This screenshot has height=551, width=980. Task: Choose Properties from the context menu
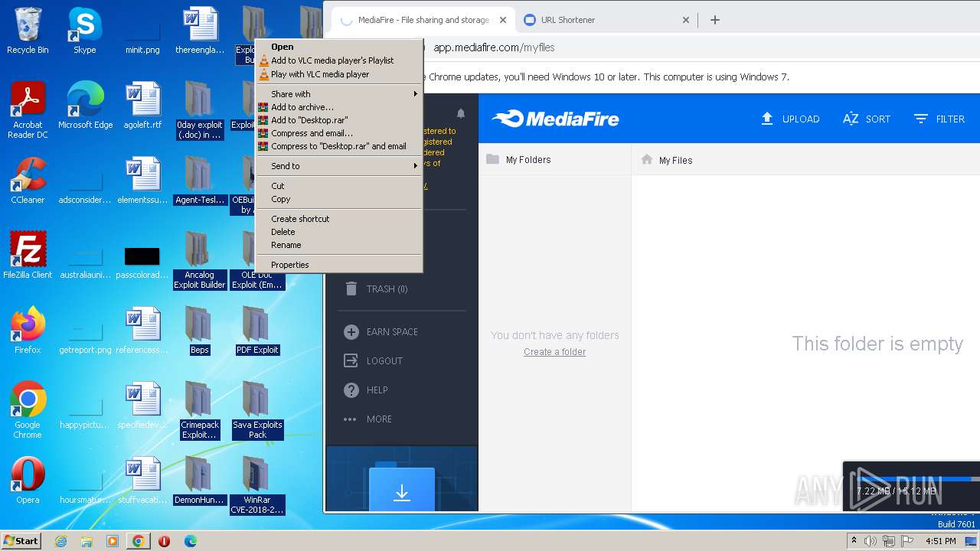pyautogui.click(x=338, y=265)
